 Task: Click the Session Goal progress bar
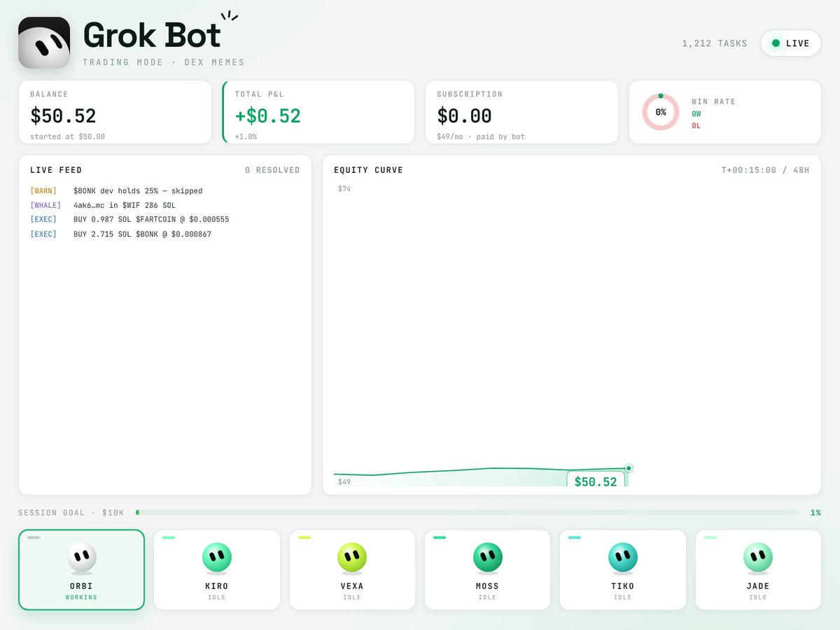[x=468, y=512]
